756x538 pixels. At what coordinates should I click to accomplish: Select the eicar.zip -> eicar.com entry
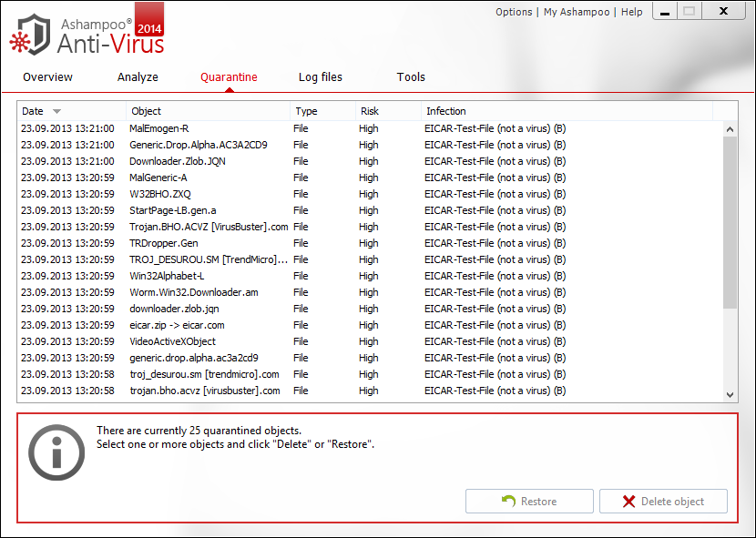coord(177,325)
